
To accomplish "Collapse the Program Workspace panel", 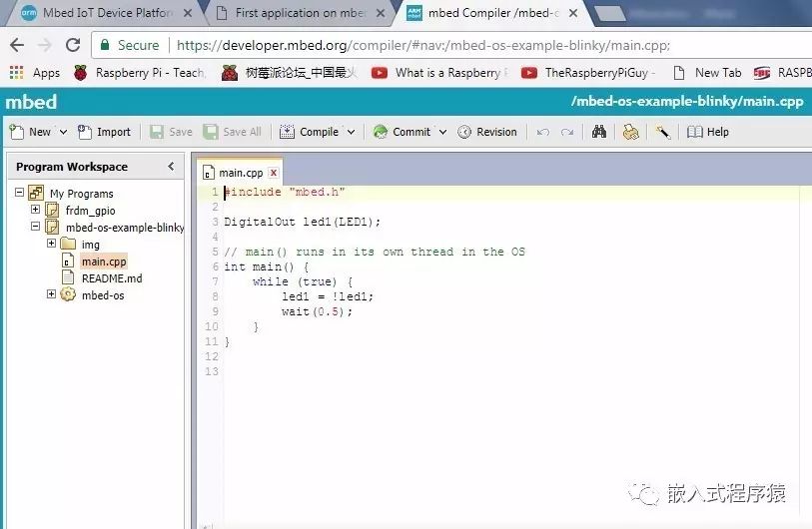I will coord(171,166).
